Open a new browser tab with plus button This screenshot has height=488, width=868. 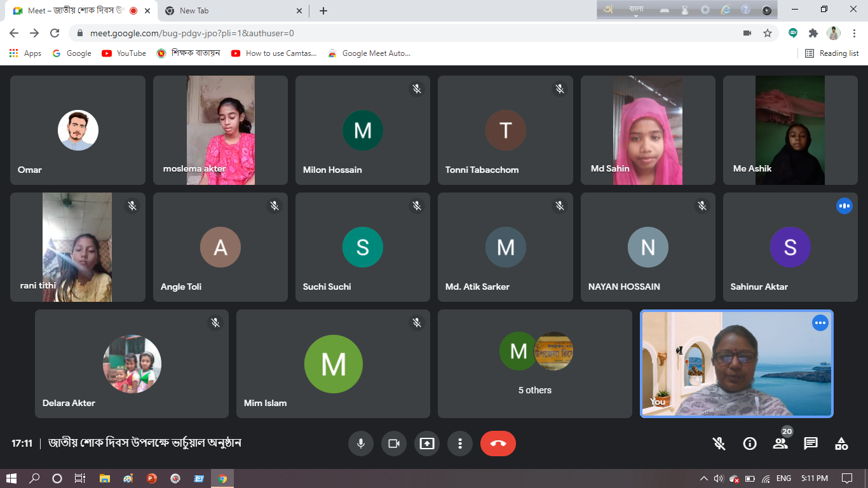coord(323,11)
